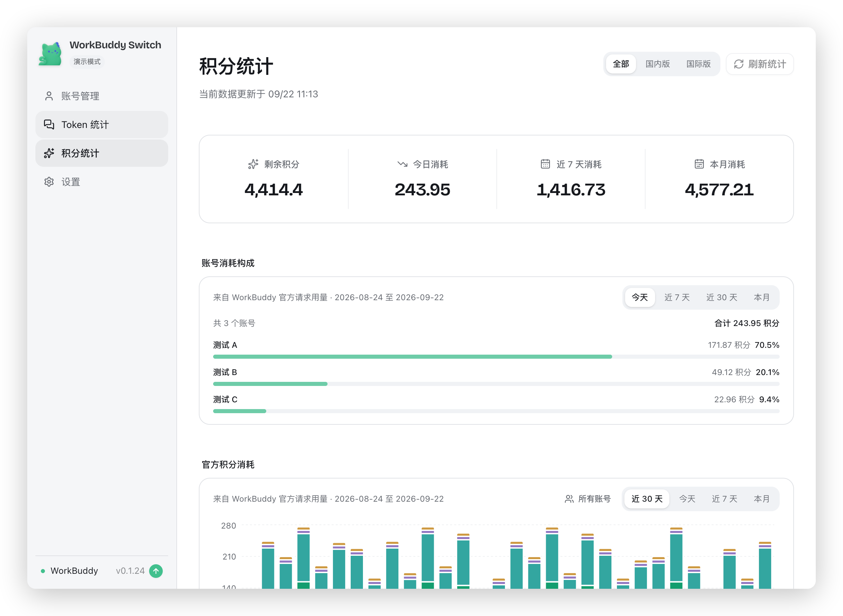
Task: Click the 演示模式 badge
Action: (x=87, y=62)
